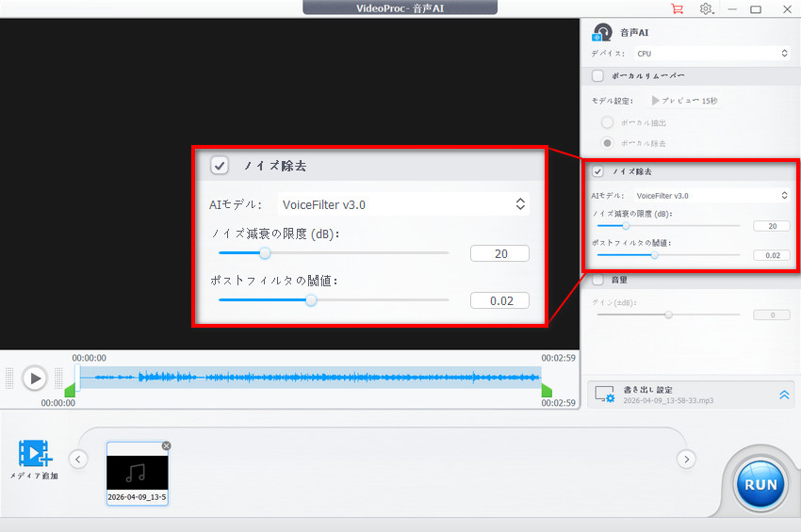Add media with メディア追加 icon
Screen dimensions: 801x532
click(35, 453)
